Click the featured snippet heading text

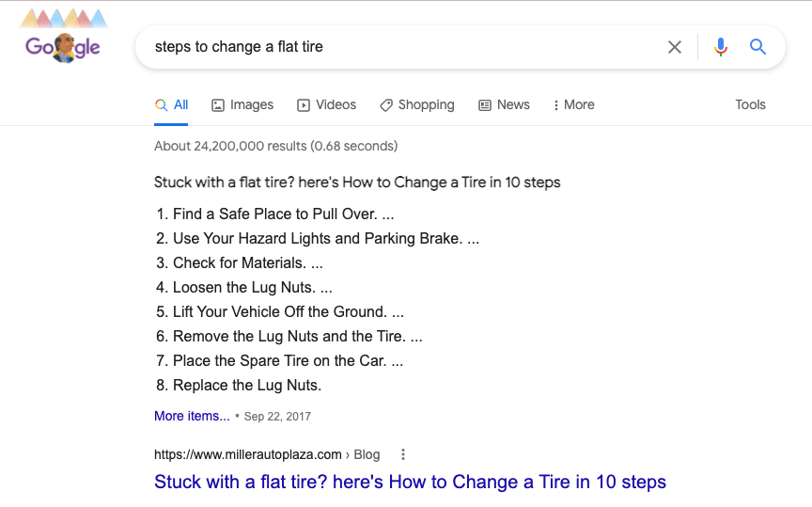(x=357, y=182)
